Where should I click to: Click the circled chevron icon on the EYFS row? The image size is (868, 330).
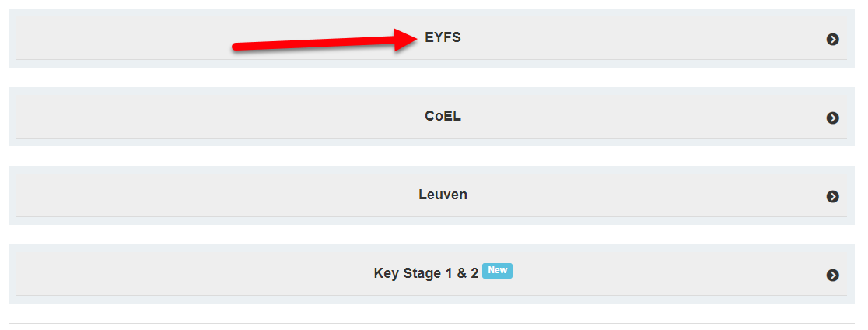[832, 39]
